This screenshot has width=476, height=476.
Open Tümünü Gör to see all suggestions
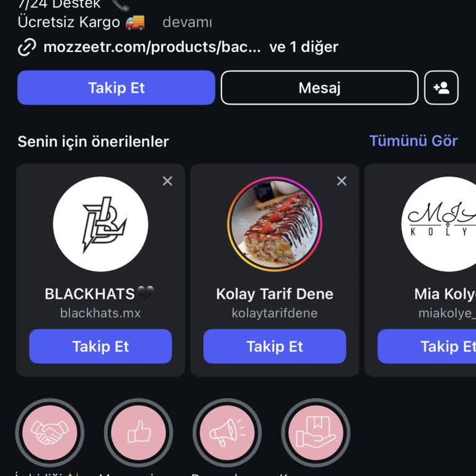(x=413, y=141)
